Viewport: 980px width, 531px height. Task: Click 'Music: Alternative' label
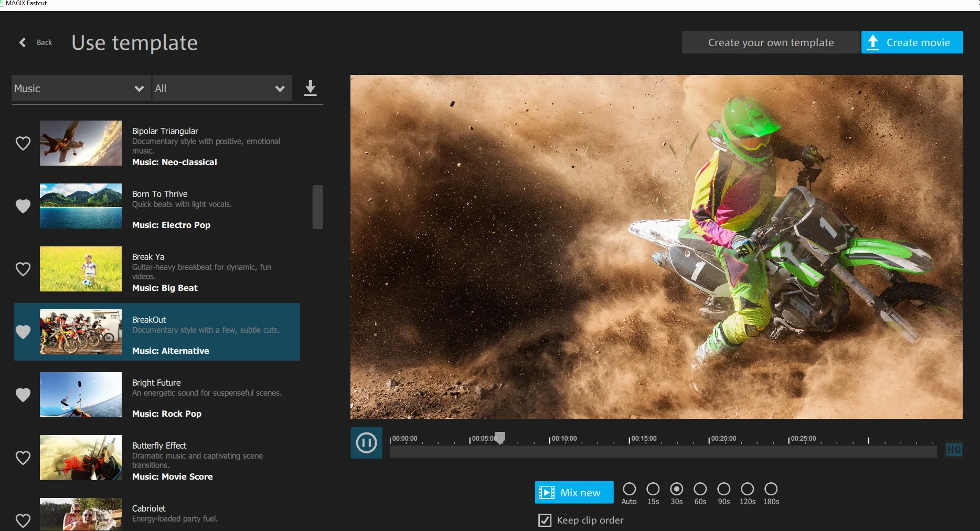pyautogui.click(x=171, y=351)
